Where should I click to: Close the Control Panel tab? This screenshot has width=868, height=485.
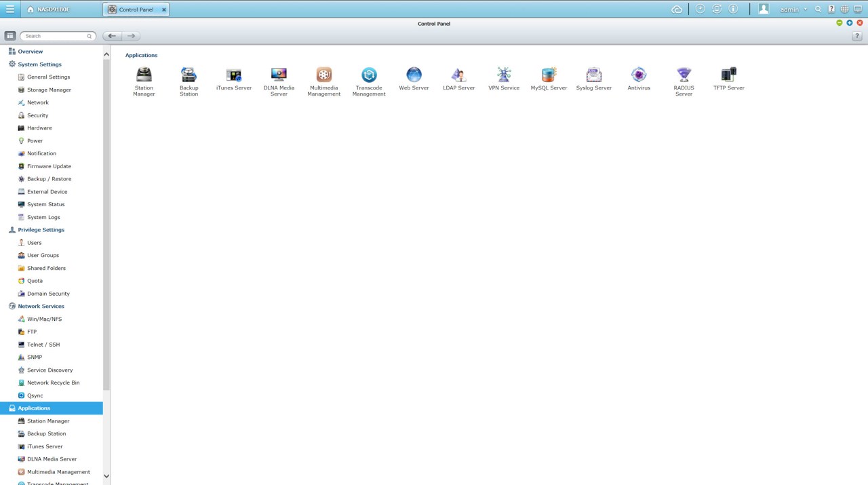pos(164,9)
